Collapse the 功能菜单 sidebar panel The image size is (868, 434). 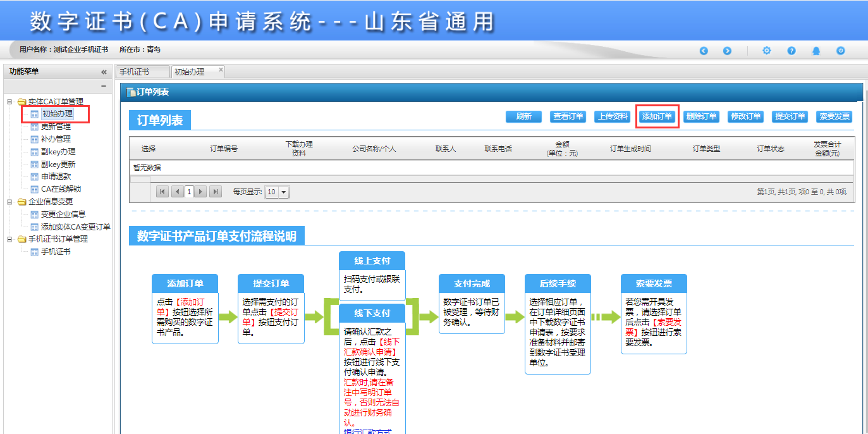(104, 72)
